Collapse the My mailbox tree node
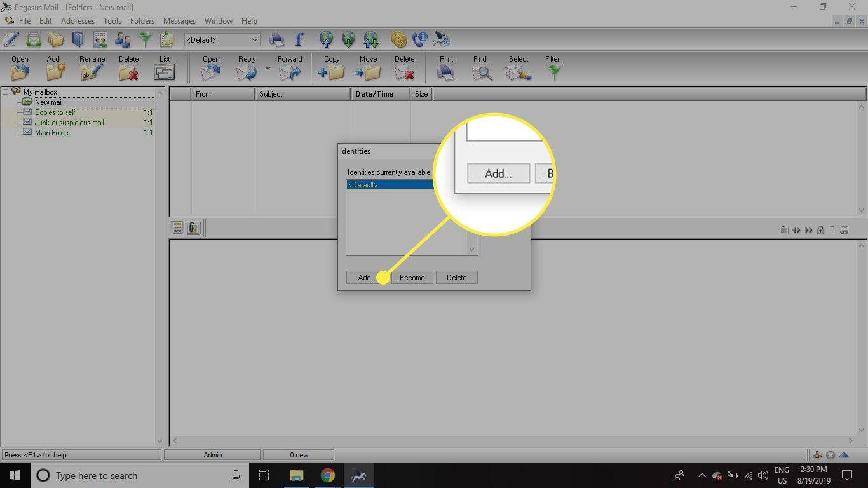The width and height of the screenshot is (868, 488). 6,92
